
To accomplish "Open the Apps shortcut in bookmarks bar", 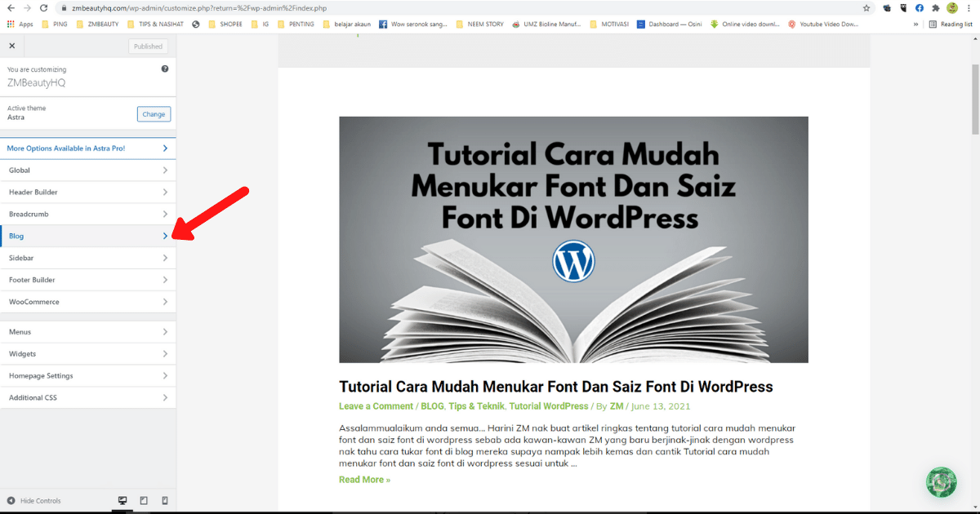I will (x=20, y=24).
